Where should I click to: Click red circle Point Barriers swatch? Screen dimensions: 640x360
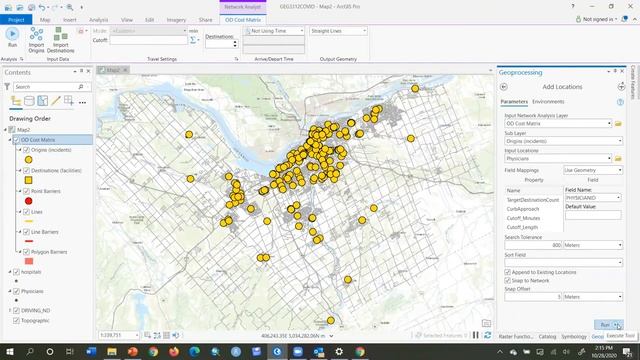click(29, 201)
